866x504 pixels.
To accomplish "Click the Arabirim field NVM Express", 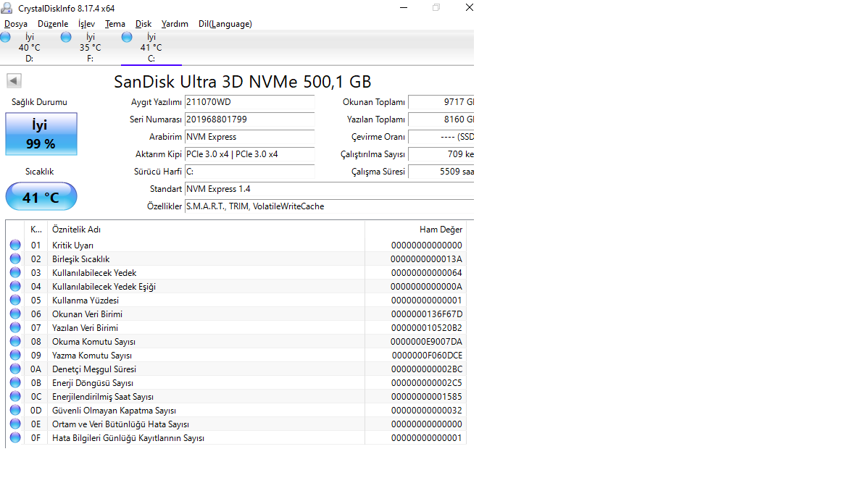I will [x=249, y=137].
